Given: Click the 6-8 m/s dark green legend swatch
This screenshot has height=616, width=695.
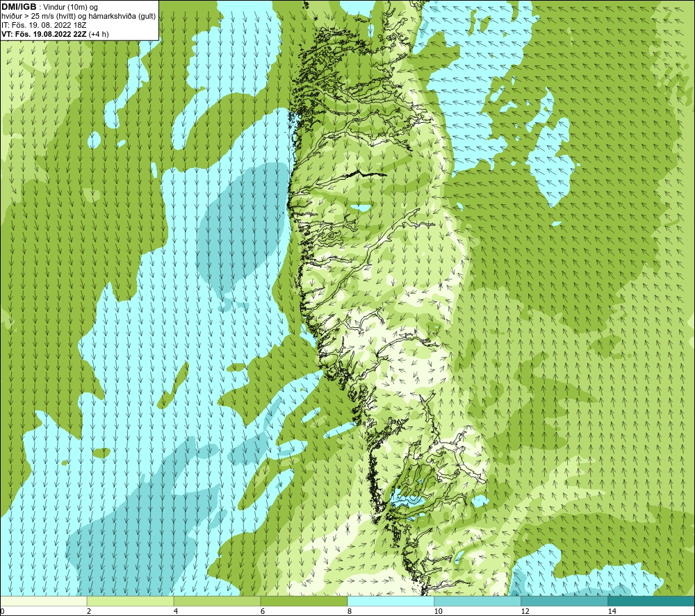Looking at the screenshot, I should point(304,601).
